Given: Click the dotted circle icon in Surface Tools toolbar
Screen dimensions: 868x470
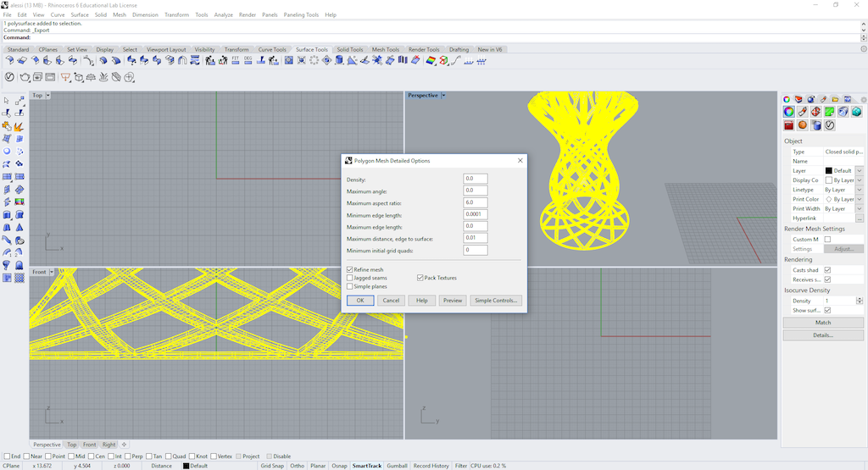Looking at the screenshot, I should [x=314, y=61].
